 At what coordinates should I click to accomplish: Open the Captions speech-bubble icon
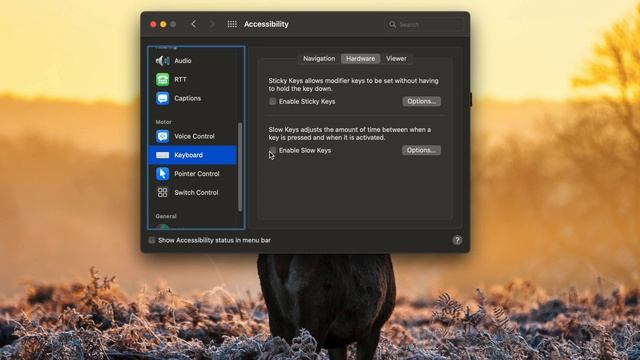tap(162, 98)
